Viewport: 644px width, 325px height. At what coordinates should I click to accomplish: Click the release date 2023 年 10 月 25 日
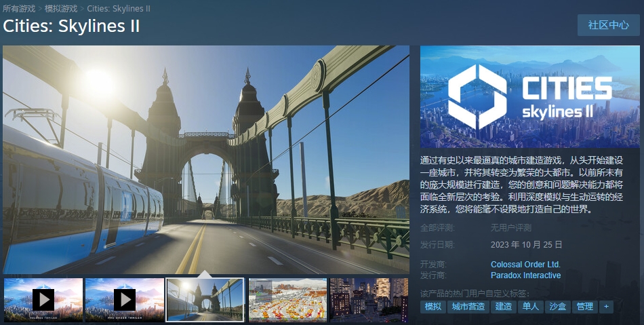pos(526,245)
